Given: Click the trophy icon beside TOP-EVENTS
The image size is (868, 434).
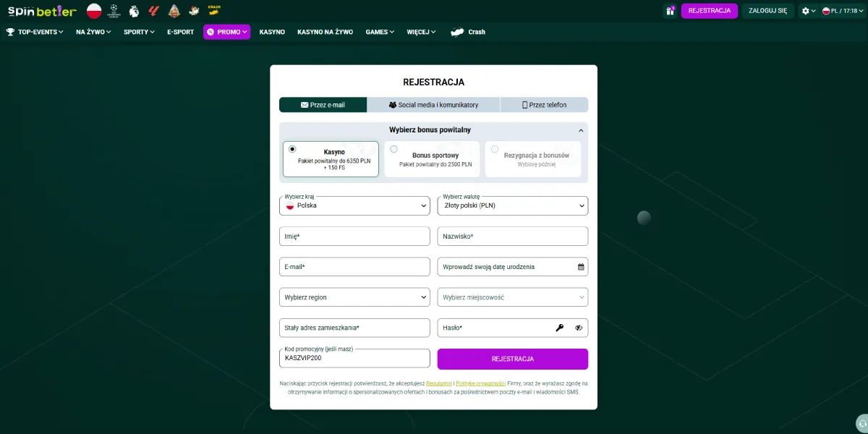Looking at the screenshot, I should (x=10, y=32).
